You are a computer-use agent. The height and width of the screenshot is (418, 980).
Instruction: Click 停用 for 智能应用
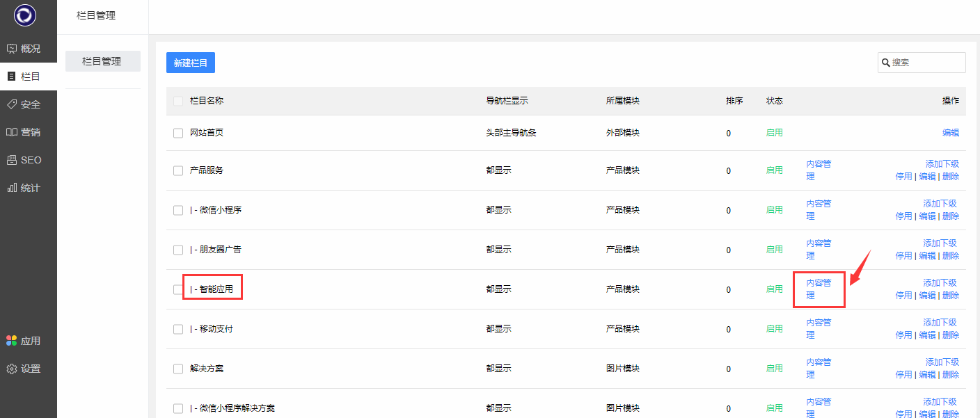click(903, 296)
